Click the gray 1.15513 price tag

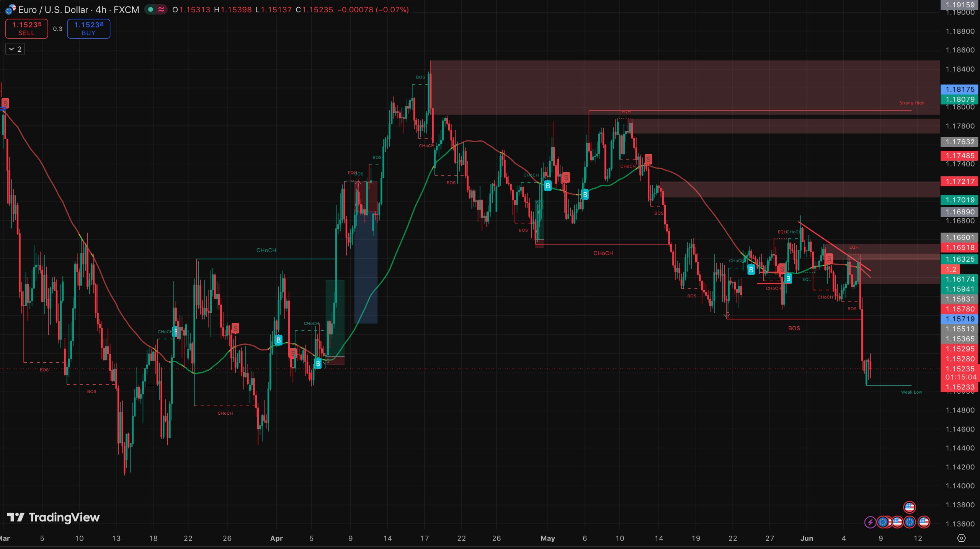(960, 329)
